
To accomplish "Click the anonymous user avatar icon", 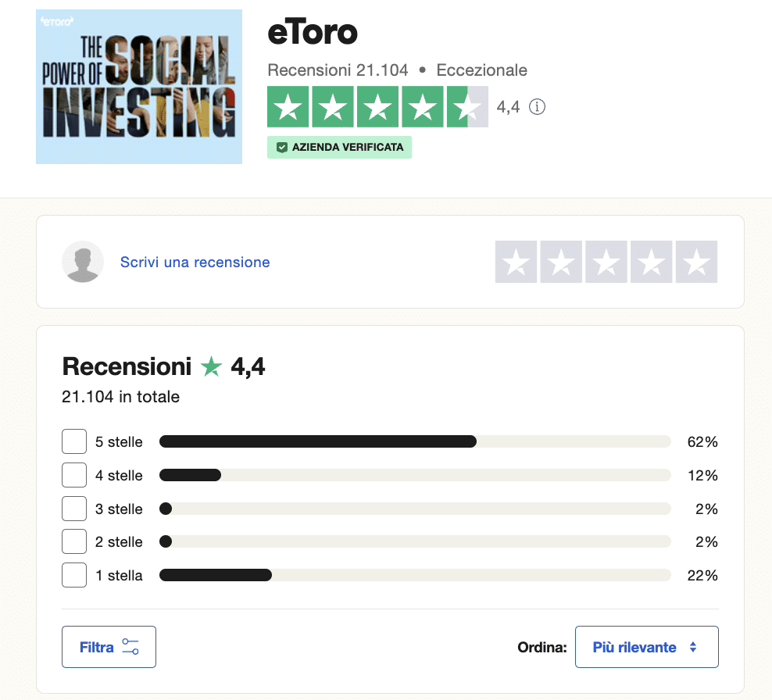I will [83, 262].
